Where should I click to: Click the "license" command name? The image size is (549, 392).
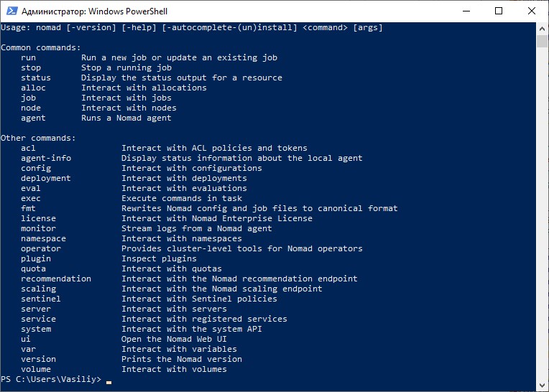click(38, 218)
